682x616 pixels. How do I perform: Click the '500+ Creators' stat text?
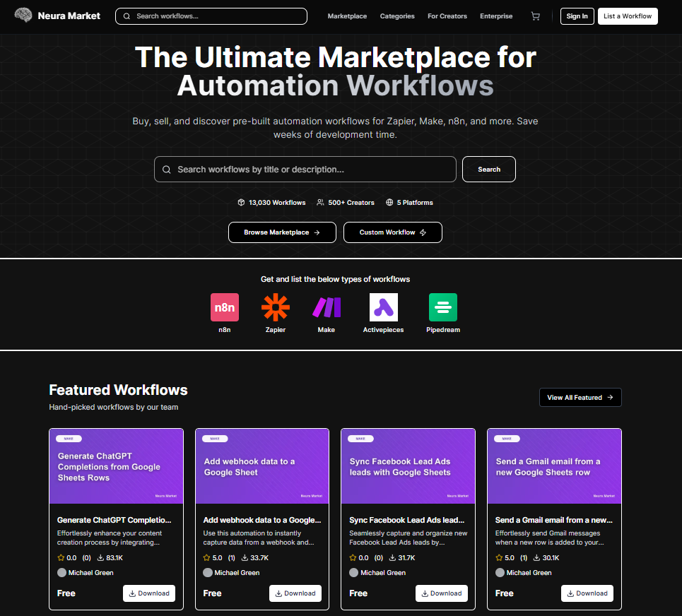click(351, 203)
